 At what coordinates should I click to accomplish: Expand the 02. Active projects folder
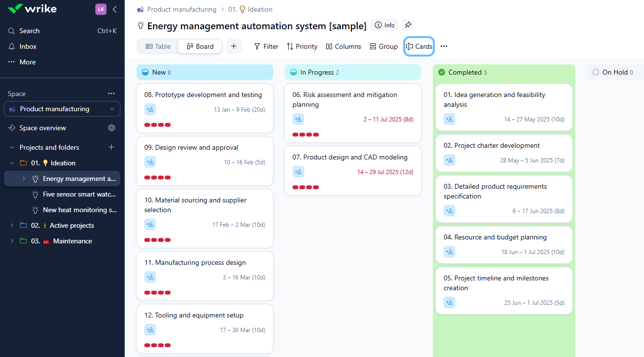11,225
